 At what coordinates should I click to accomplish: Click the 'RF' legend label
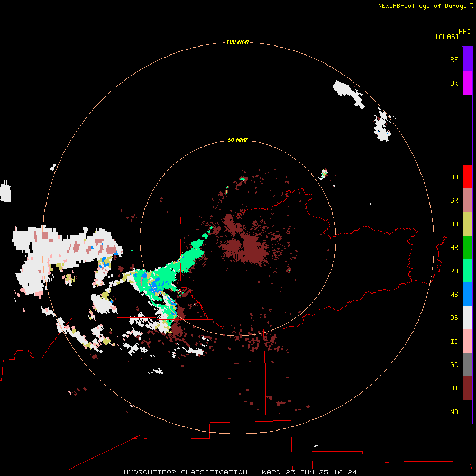(x=454, y=59)
